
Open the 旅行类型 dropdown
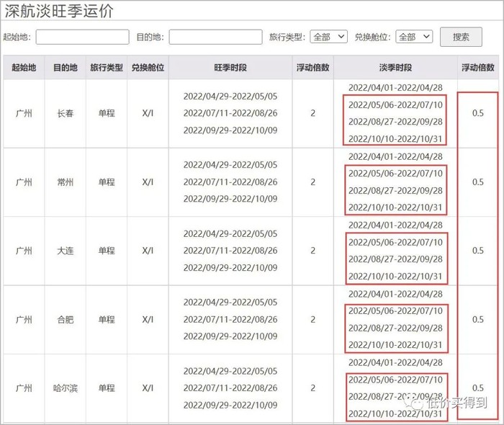pyautogui.click(x=330, y=37)
